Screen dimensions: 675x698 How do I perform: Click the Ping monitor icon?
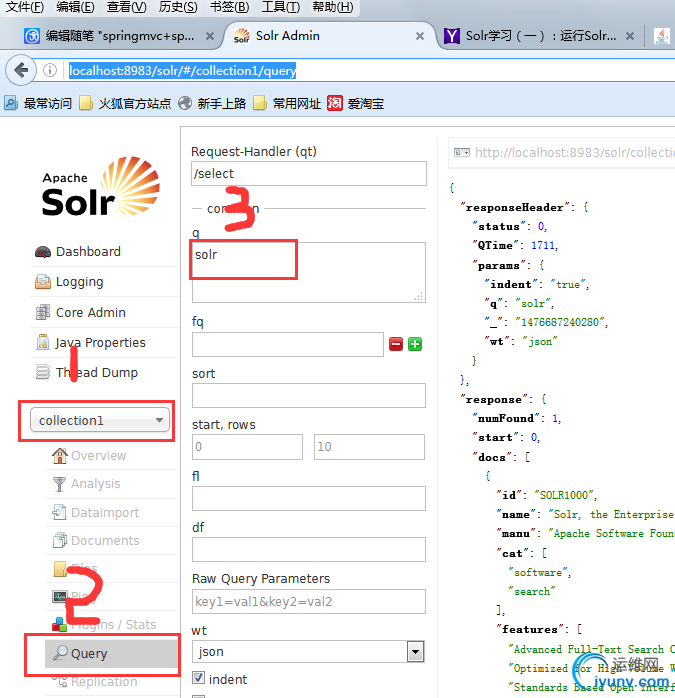point(60,596)
